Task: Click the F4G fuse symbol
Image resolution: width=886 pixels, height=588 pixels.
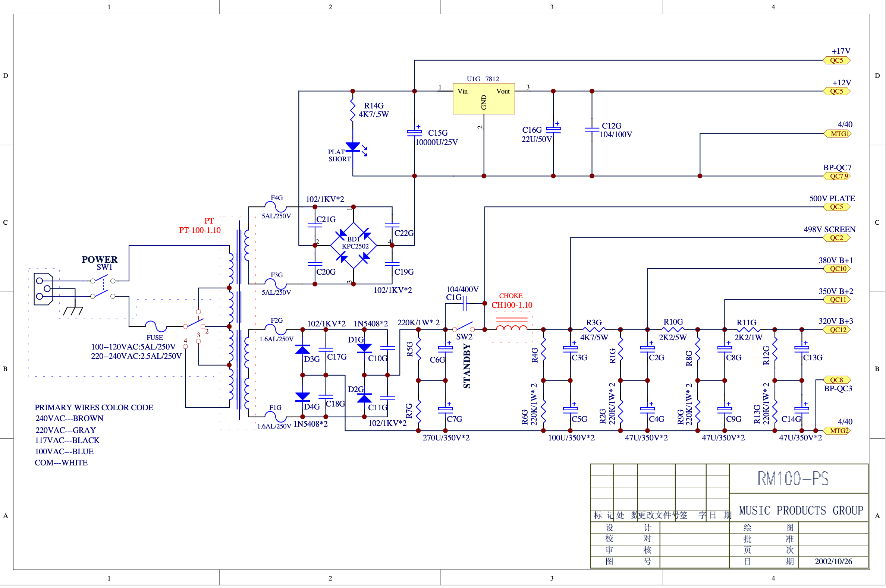Action: 276,206
